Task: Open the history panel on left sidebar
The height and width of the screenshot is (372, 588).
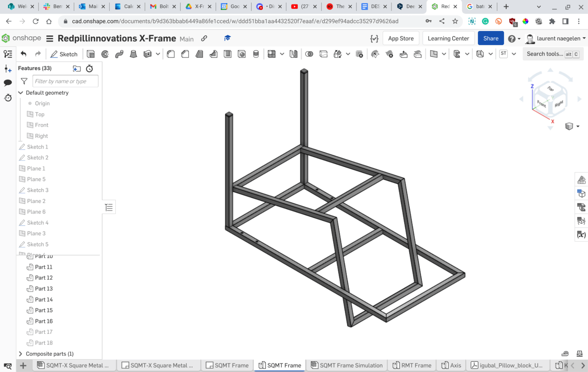Action: 8,97
